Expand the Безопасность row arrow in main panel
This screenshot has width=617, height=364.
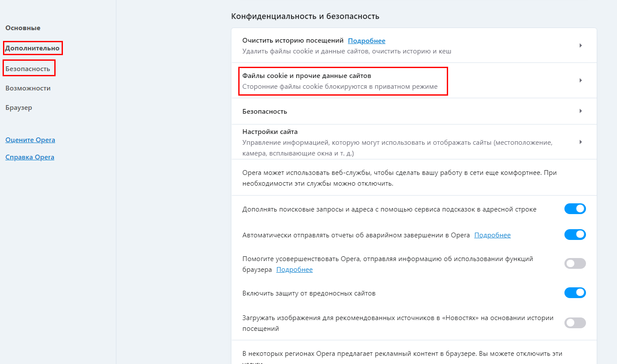click(x=580, y=111)
